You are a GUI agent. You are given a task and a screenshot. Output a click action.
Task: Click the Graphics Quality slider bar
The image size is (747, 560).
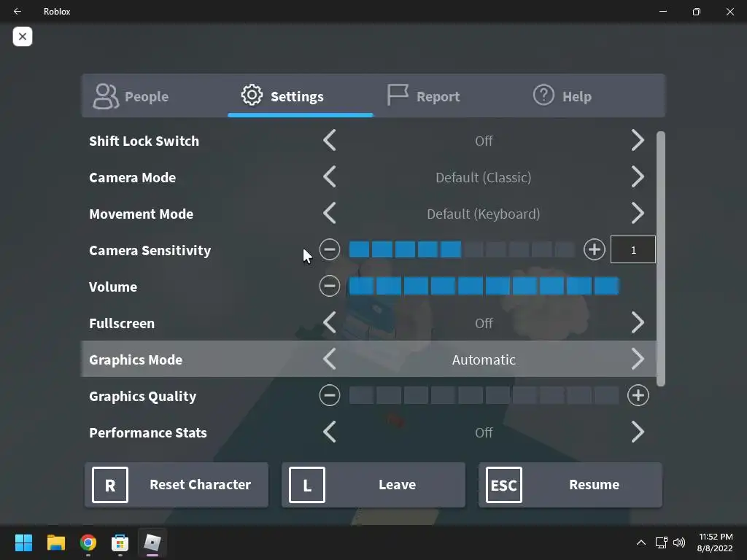(484, 395)
